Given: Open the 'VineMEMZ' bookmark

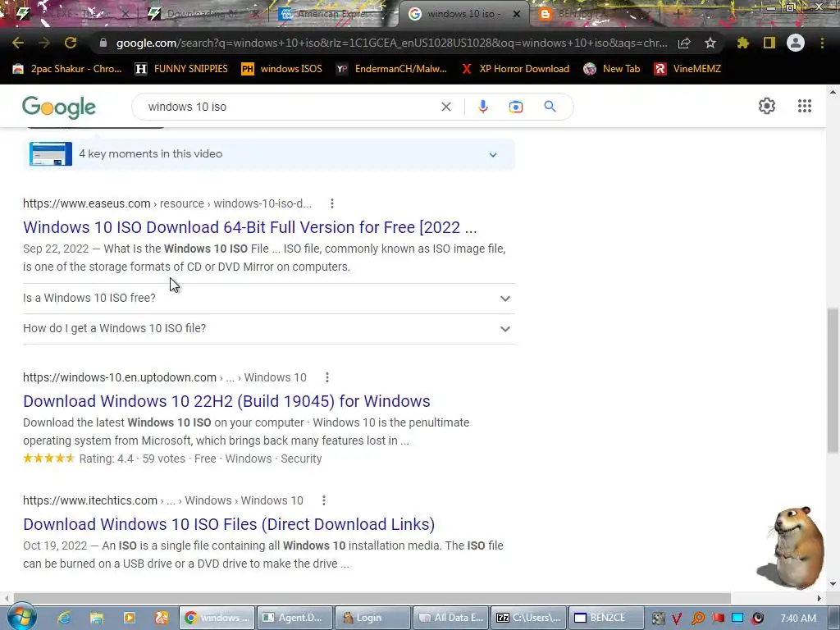Looking at the screenshot, I should pyautogui.click(x=687, y=69).
